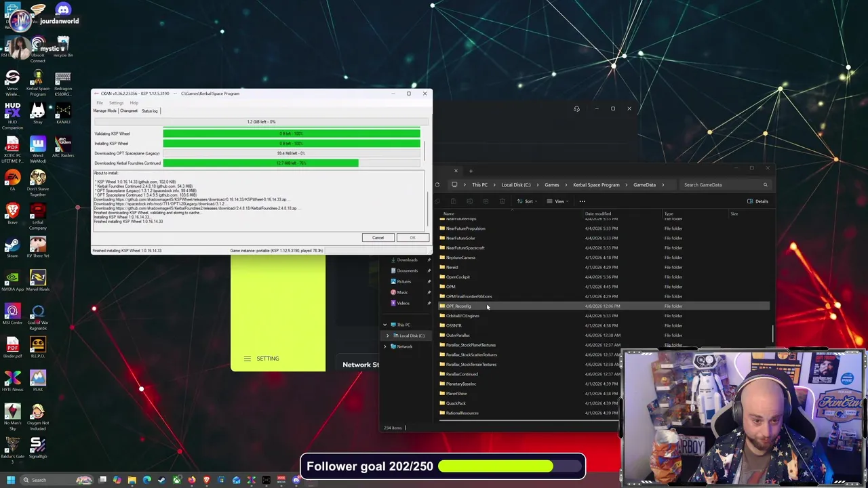Cancel the CKAN installation
The height and width of the screenshot is (488, 868).
click(x=378, y=237)
